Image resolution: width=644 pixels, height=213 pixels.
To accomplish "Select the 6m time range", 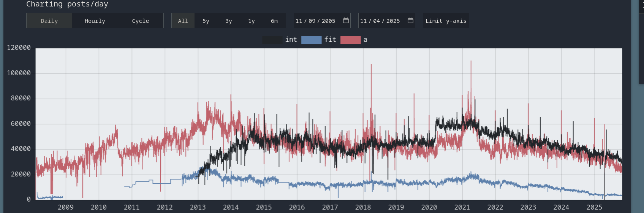I will pyautogui.click(x=274, y=21).
